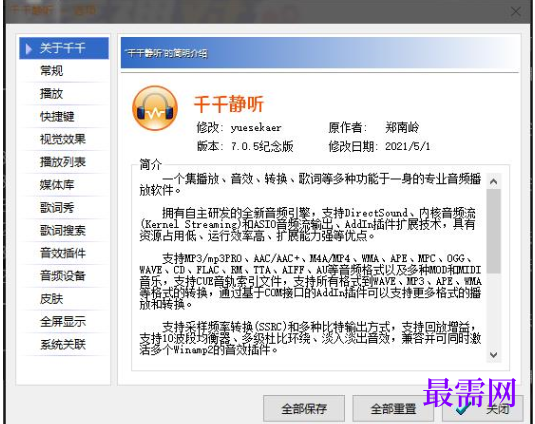Click the orange headphone app logo

tap(155, 108)
